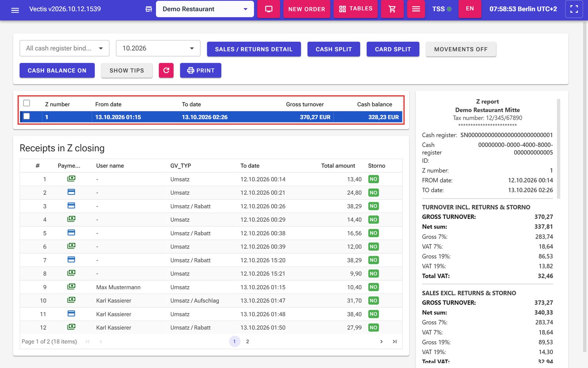Click the cash payment icon in receipt row 1
Screen dimensions: 588x368
tap(71, 179)
